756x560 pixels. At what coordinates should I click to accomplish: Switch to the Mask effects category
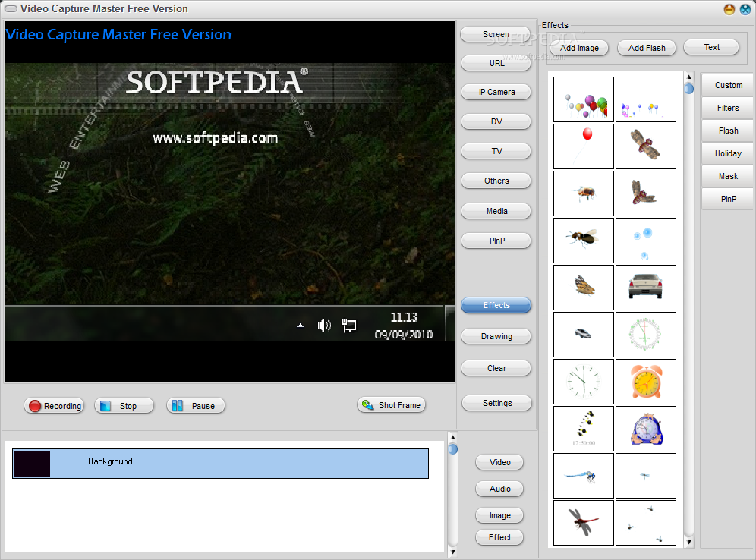728,176
